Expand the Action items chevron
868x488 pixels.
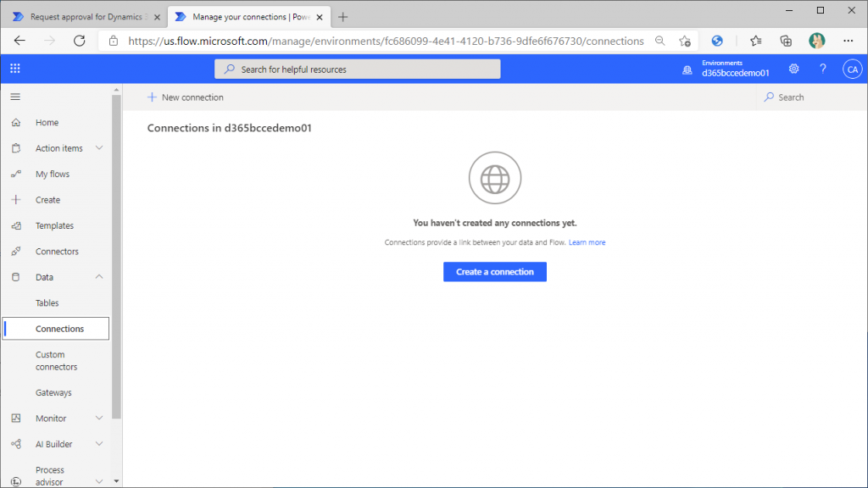coord(99,147)
